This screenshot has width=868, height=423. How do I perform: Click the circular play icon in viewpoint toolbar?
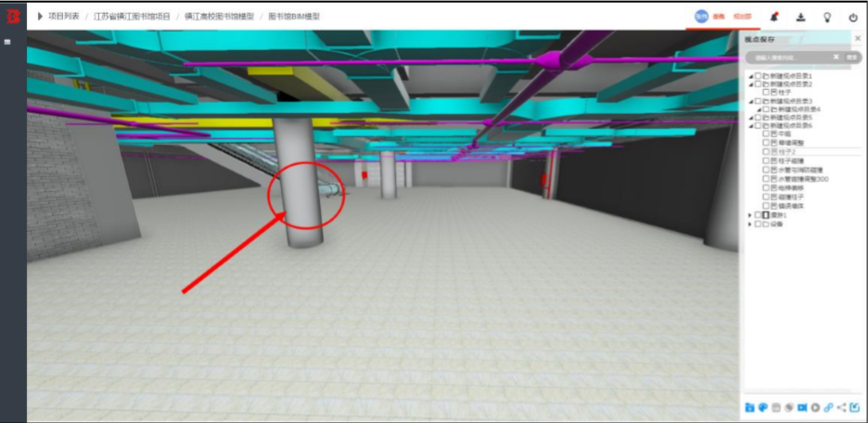815,407
